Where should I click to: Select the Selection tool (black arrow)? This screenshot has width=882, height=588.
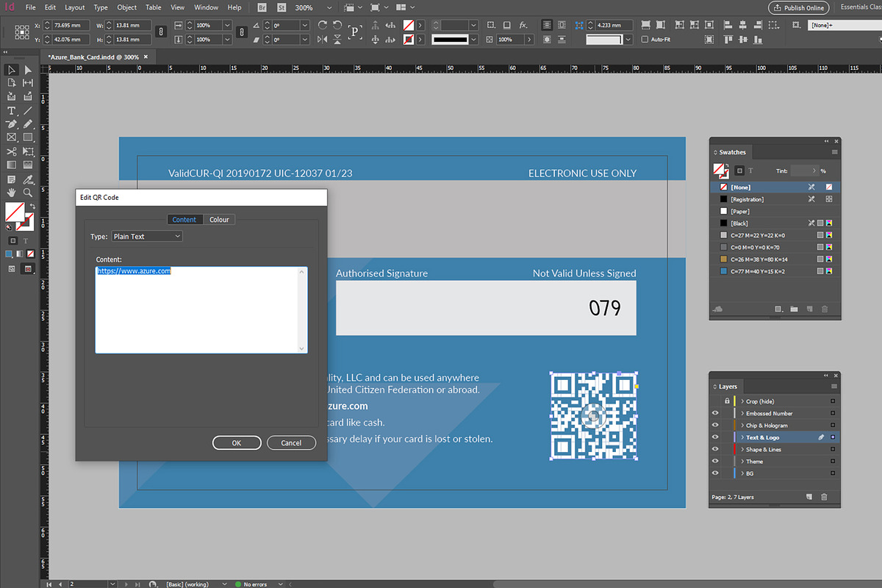tap(11, 70)
